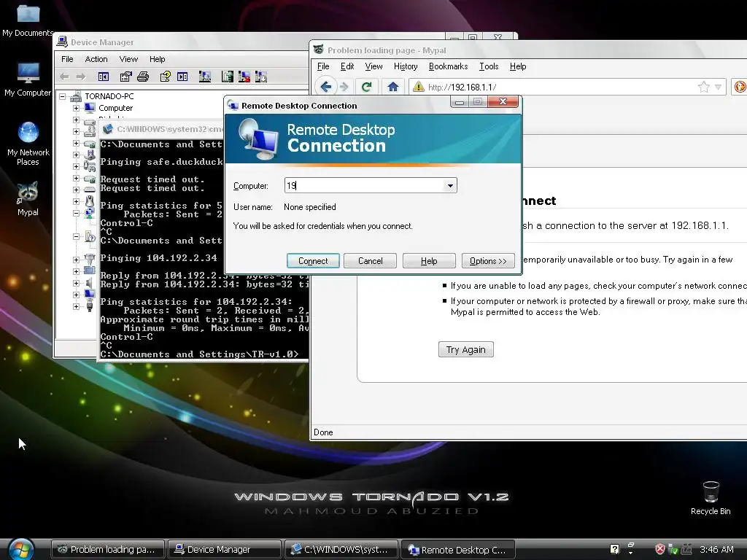
Task: Launch Mypal from the desktop icon
Action: pyautogui.click(x=28, y=199)
